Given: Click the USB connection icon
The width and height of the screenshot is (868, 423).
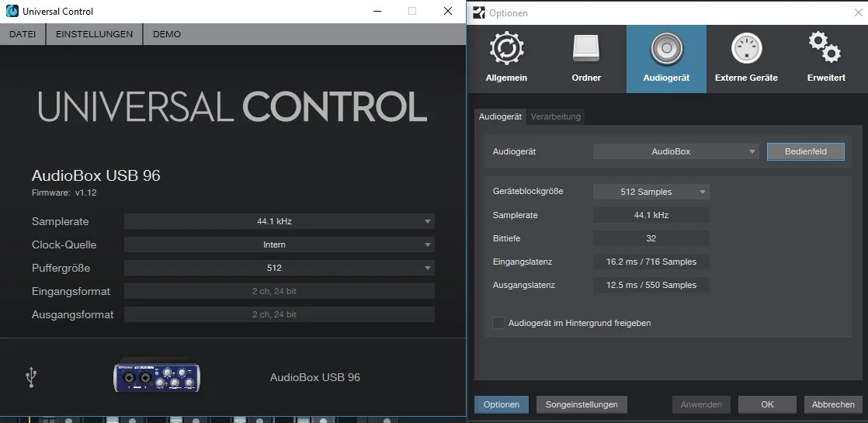Looking at the screenshot, I should point(31,378).
